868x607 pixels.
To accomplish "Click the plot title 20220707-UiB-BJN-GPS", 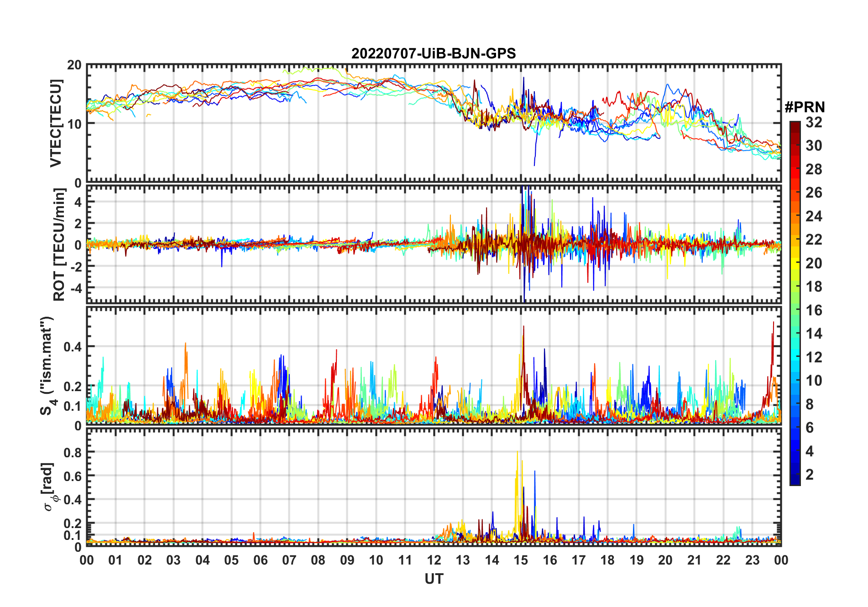I will click(434, 53).
